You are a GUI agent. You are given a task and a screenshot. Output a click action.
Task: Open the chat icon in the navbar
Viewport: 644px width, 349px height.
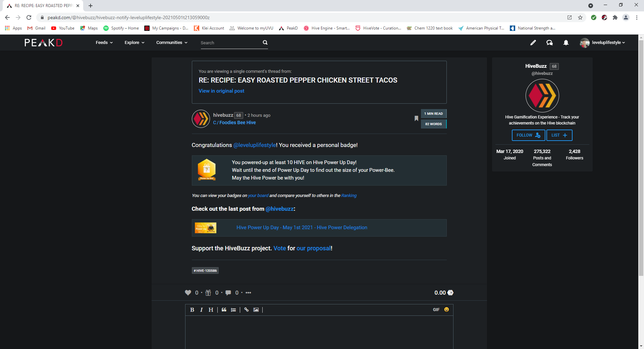coord(549,43)
